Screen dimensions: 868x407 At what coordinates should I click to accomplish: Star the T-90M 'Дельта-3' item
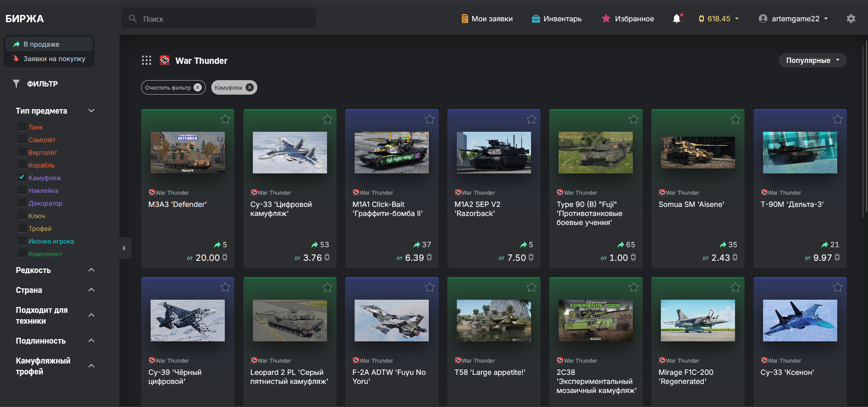coord(837,120)
